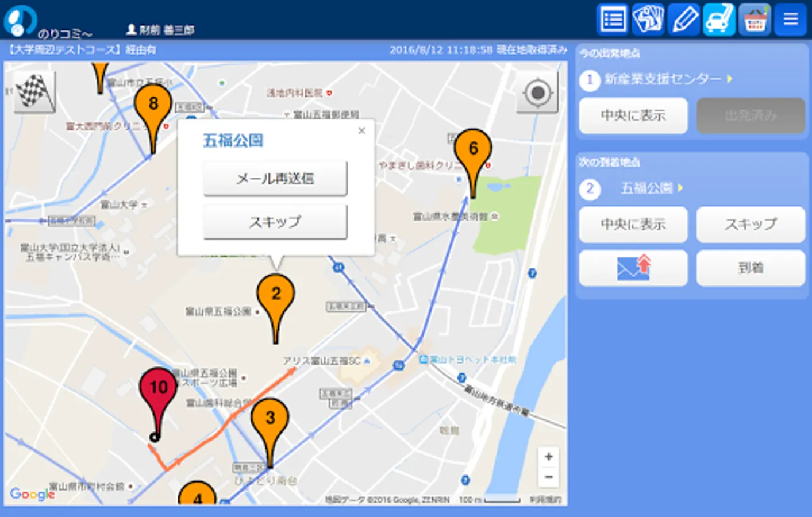Click the 到着 arrival button
812x517 pixels.
(751, 268)
